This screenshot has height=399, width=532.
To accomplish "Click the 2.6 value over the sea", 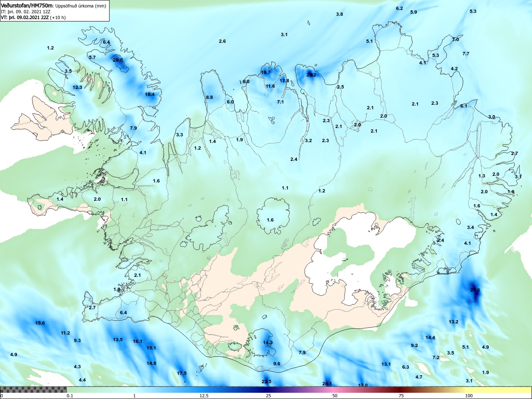I will tap(222, 41).
